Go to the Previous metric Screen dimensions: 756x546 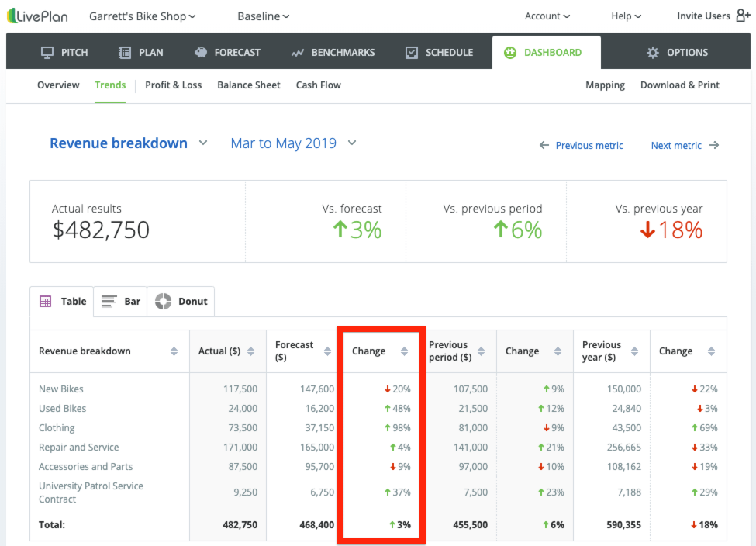[582, 146]
